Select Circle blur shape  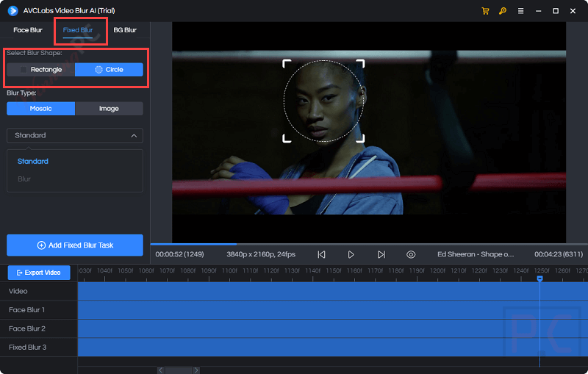pos(109,70)
